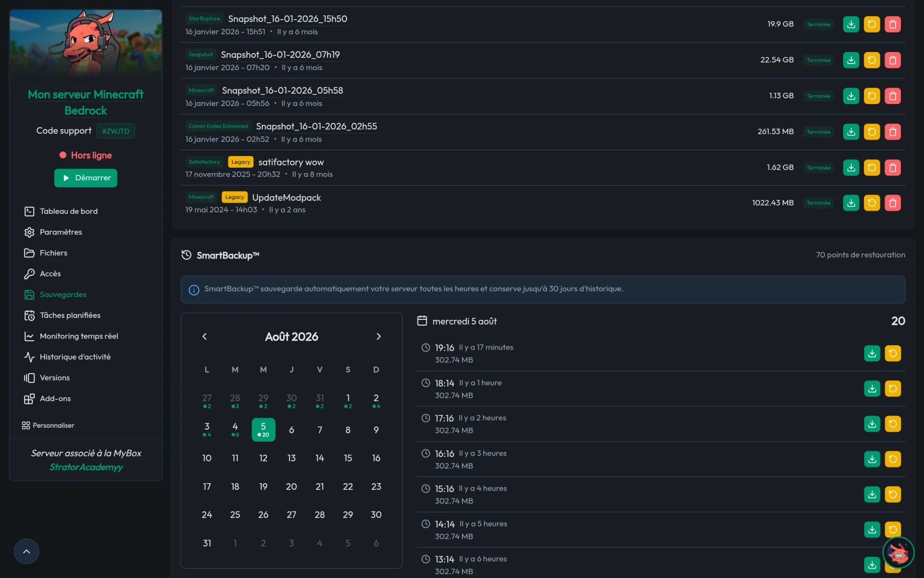Delete the satifactory wow backup
The image size is (924, 578).
pos(892,168)
